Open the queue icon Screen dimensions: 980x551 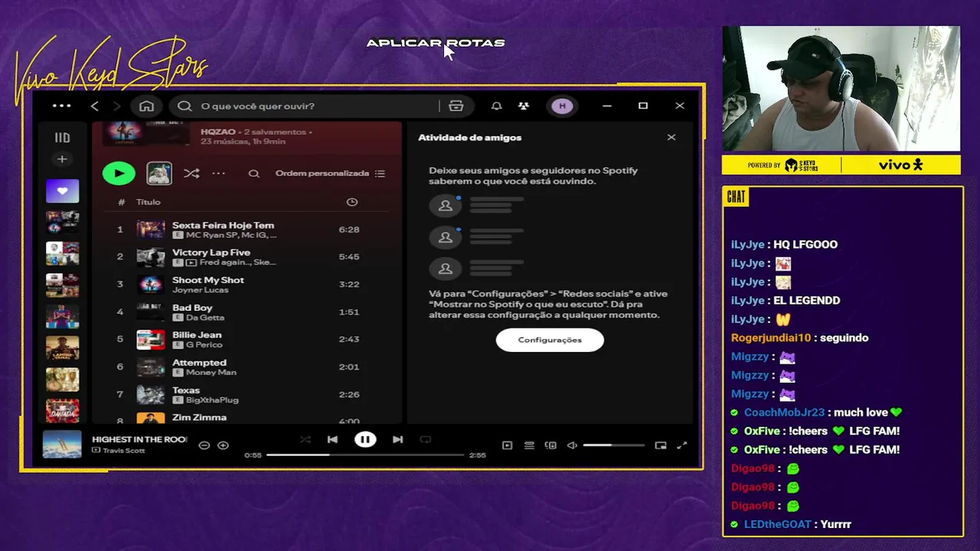click(529, 445)
